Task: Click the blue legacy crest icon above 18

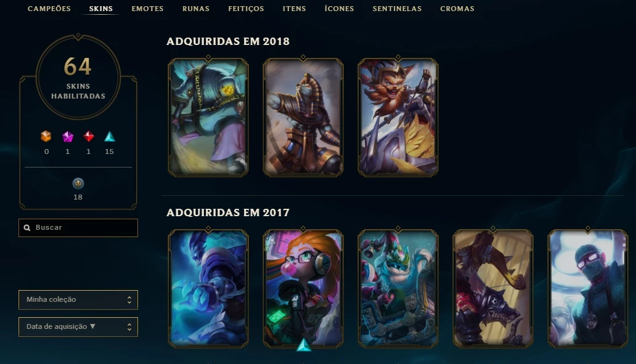Action: pos(78,184)
